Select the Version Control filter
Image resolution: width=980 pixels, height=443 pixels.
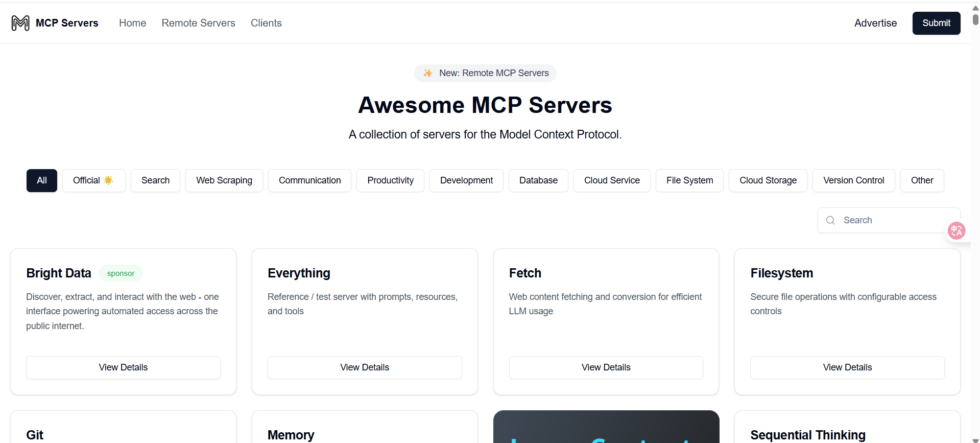point(853,180)
